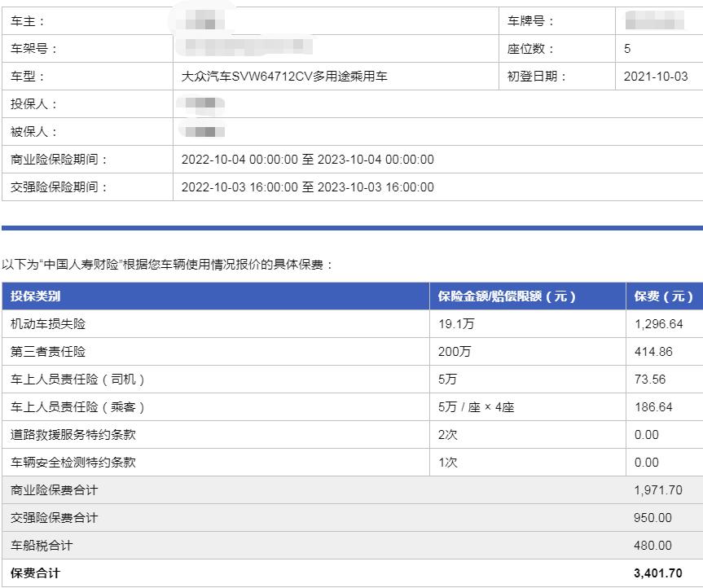Click the 950.00 compulsory insurance total
Screen dimensions: 703x588
point(652,518)
